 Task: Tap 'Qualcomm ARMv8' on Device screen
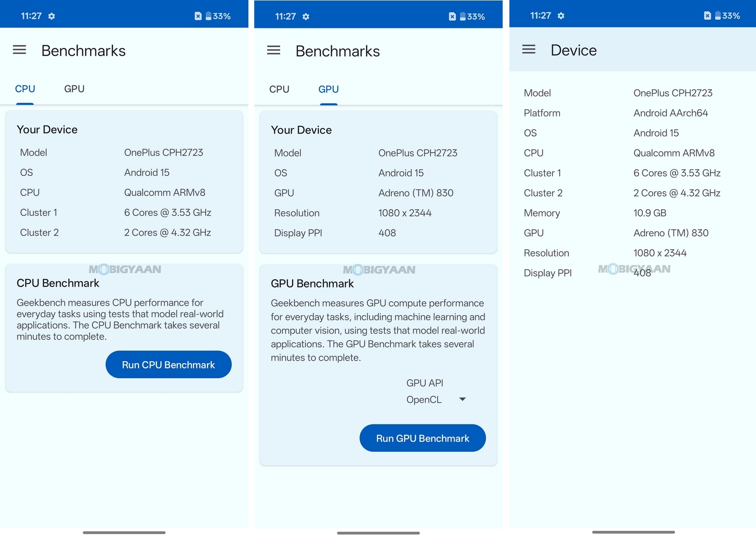tap(674, 153)
